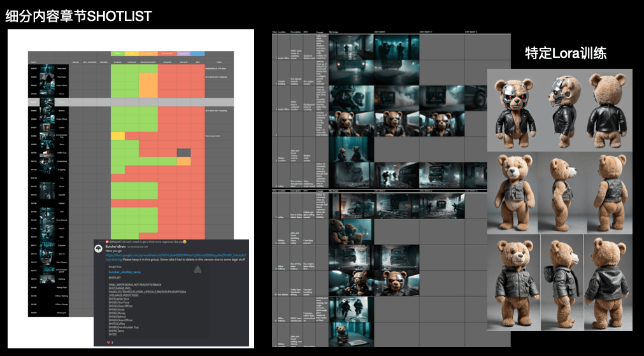Click the Google Docs embed preview icon

click(197, 270)
